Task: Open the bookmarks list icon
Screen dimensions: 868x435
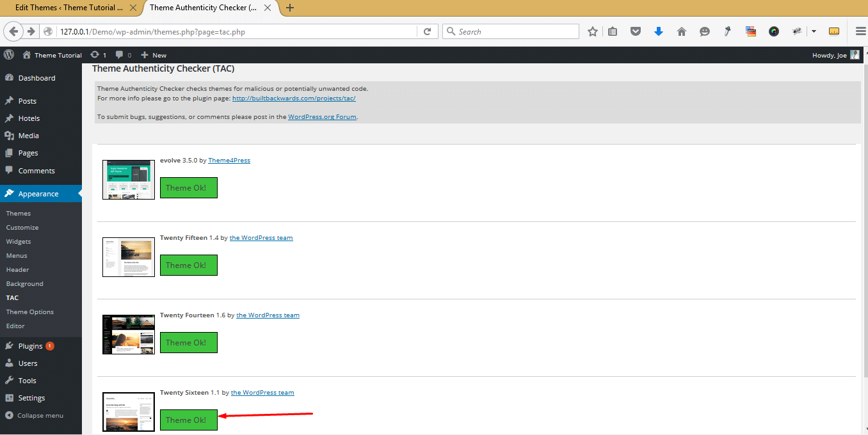Action: point(613,31)
